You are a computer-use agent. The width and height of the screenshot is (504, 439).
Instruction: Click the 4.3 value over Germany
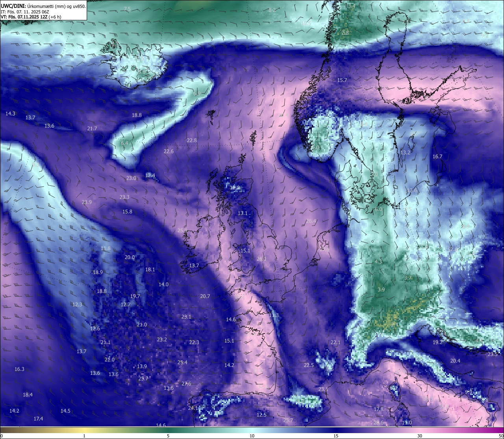click(378, 261)
